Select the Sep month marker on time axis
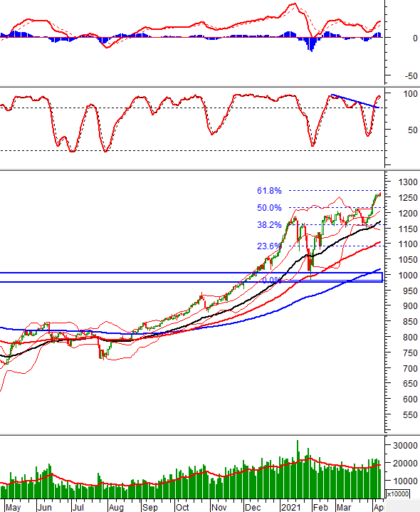420x512 pixels. [x=149, y=507]
